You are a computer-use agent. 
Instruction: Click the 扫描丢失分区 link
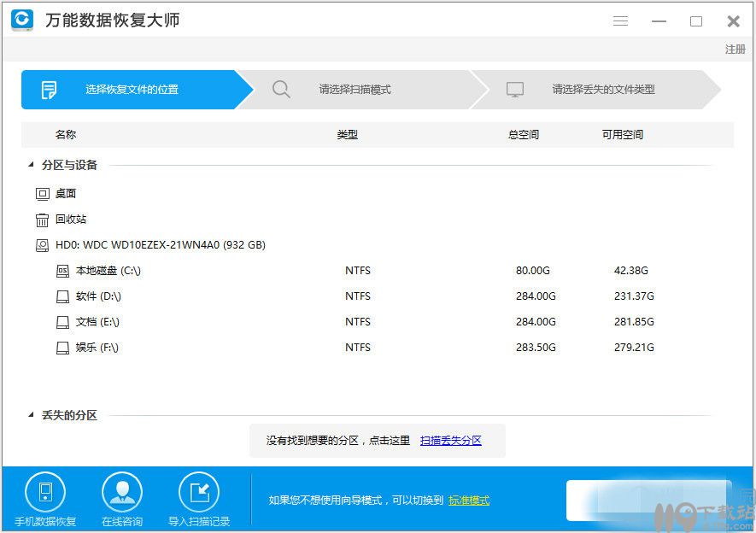pos(450,440)
